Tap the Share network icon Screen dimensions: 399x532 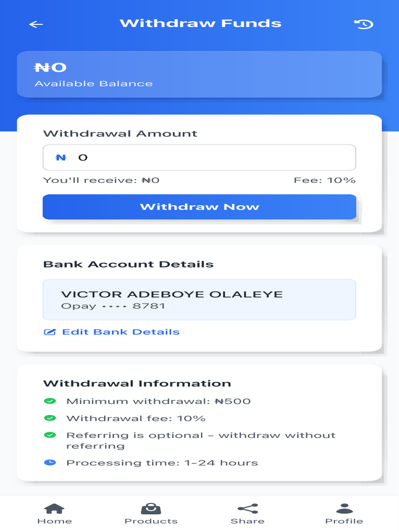pyautogui.click(x=247, y=509)
